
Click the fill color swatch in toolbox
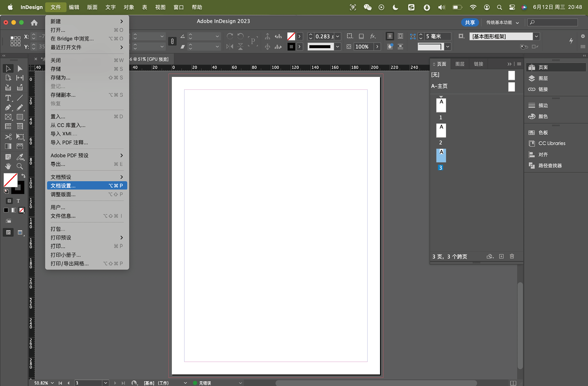pos(10,180)
